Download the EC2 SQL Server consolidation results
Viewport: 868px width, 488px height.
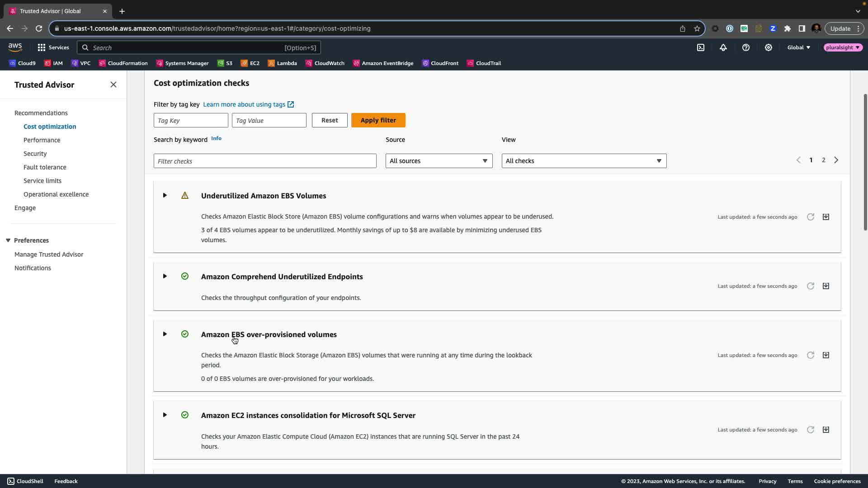click(x=826, y=430)
